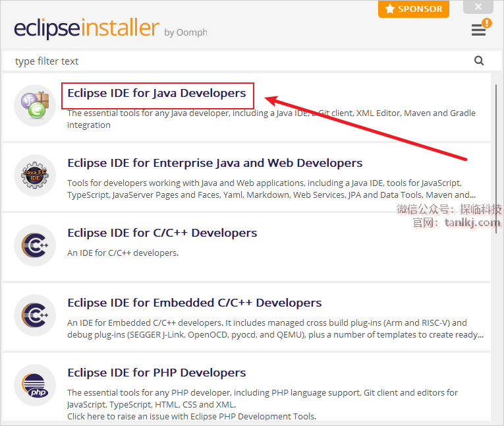504x426 pixels.
Task: Click the Embedded C/C++ description text
Action: [x=275, y=328]
